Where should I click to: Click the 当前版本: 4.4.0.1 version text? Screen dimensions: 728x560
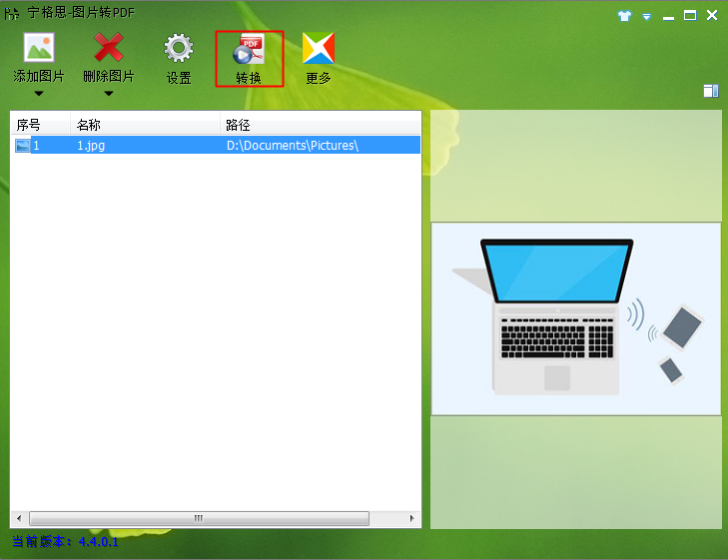tap(65, 542)
